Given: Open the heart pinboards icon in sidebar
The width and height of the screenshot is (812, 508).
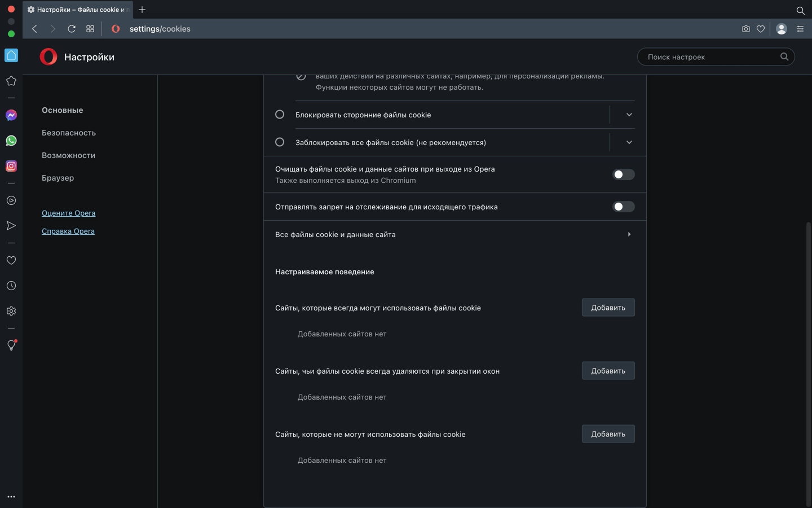Looking at the screenshot, I should pyautogui.click(x=11, y=260).
